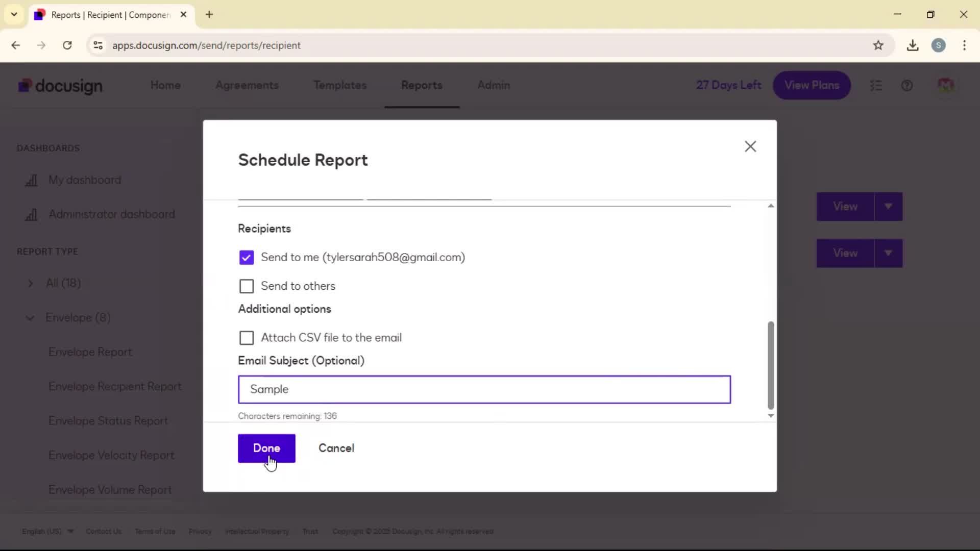Open Chrome three-dot menu
The height and width of the screenshot is (551, 980).
coord(964,45)
